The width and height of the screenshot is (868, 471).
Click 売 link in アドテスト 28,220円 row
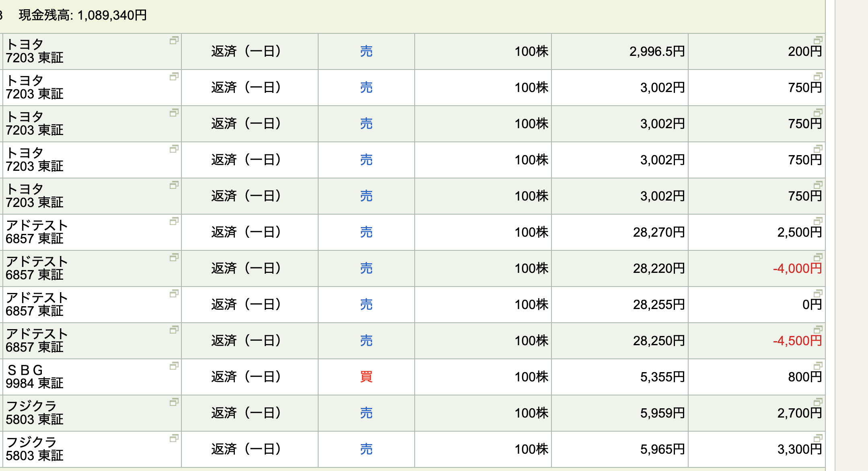pyautogui.click(x=366, y=268)
